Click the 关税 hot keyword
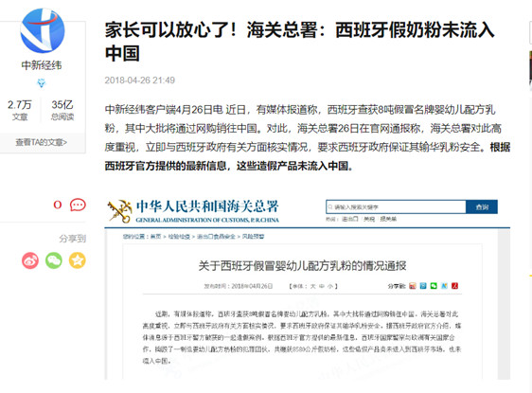 tap(369, 219)
